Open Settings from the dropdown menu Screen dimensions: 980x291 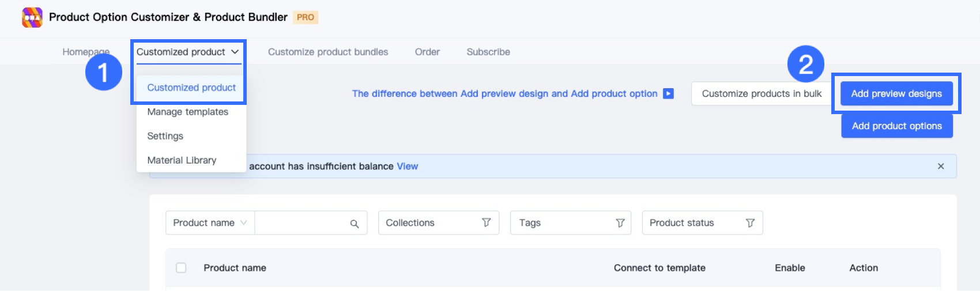coord(165,136)
